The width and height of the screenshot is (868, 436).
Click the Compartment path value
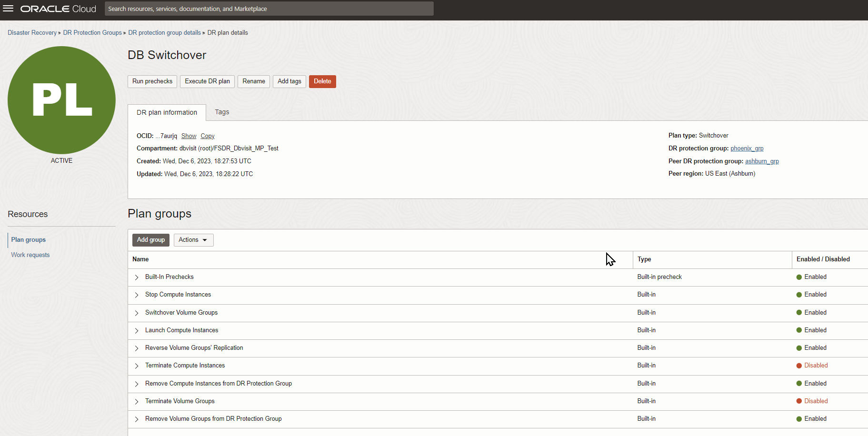pyautogui.click(x=229, y=149)
